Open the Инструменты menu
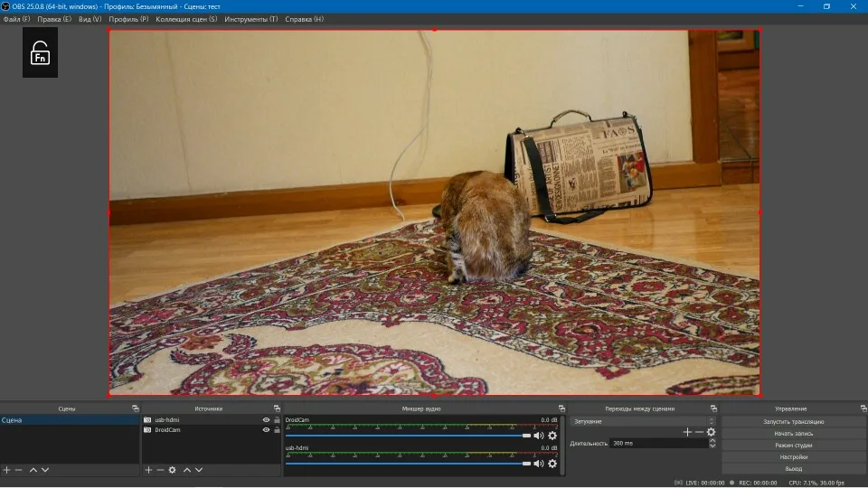Viewport: 868px width, 488px height. point(250,19)
